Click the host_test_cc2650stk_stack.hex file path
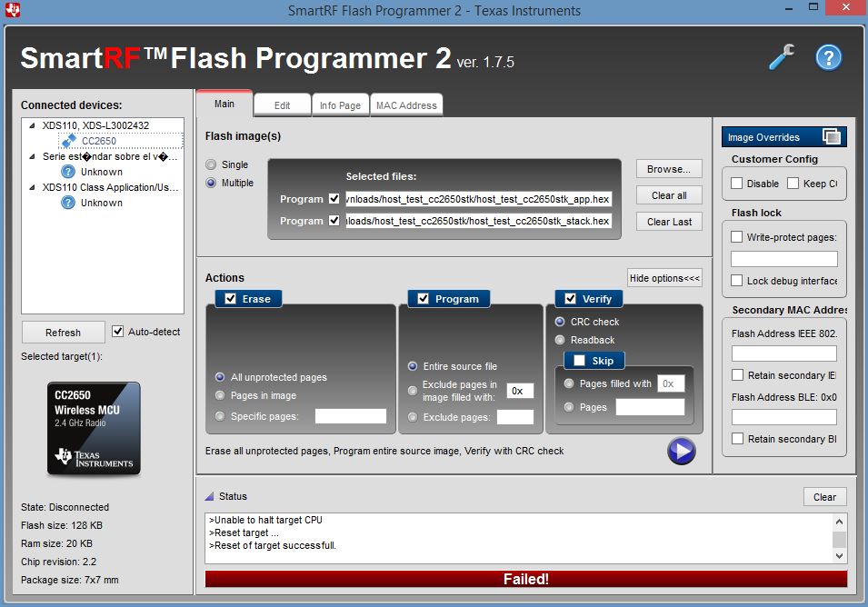Image resolution: width=868 pixels, height=607 pixels. coord(478,221)
